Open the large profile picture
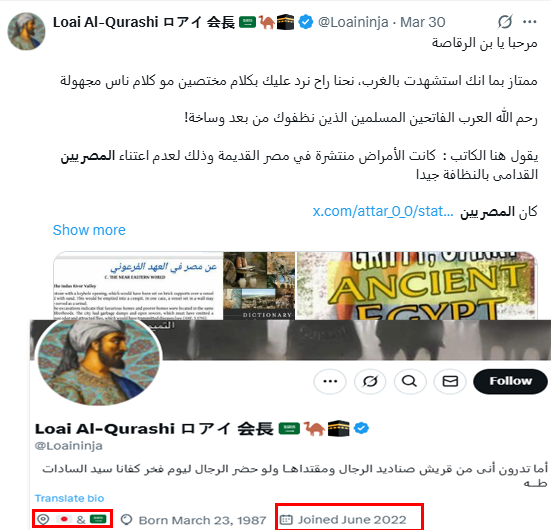The image size is (551, 530). click(99, 363)
